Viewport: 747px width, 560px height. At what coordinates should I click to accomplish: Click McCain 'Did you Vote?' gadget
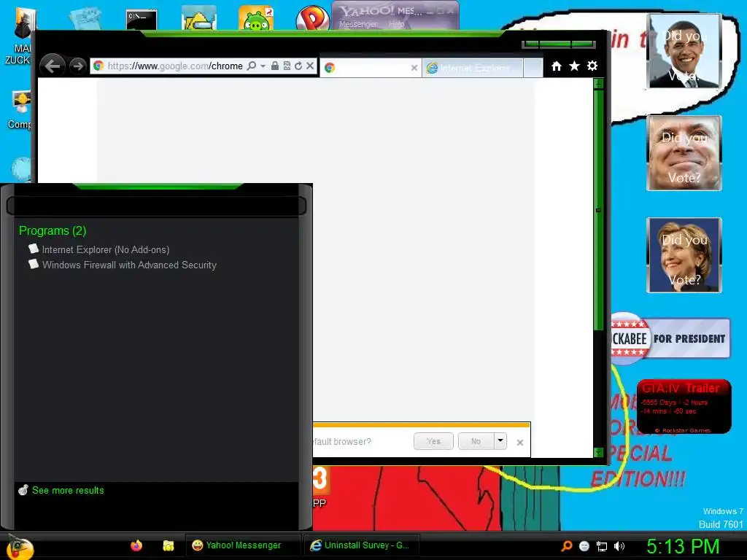pyautogui.click(x=684, y=153)
